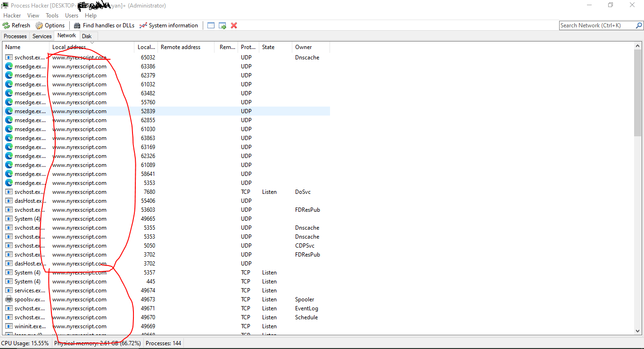Open the Hacker menu
The height and width of the screenshot is (349, 644).
tap(12, 16)
